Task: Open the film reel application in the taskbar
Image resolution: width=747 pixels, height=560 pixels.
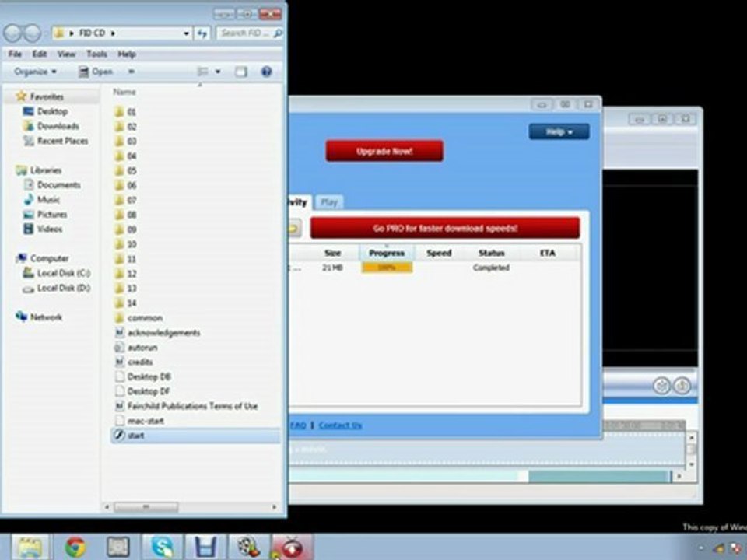Action: coord(247,547)
